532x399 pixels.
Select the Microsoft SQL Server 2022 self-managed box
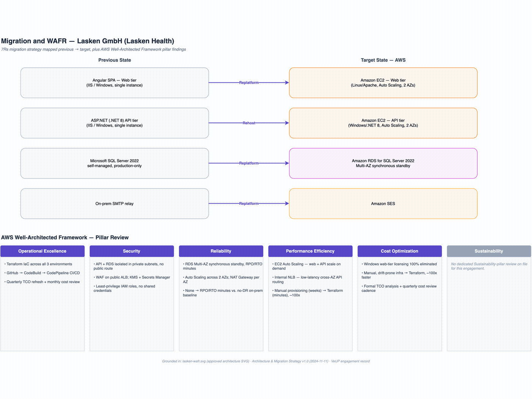point(115,163)
